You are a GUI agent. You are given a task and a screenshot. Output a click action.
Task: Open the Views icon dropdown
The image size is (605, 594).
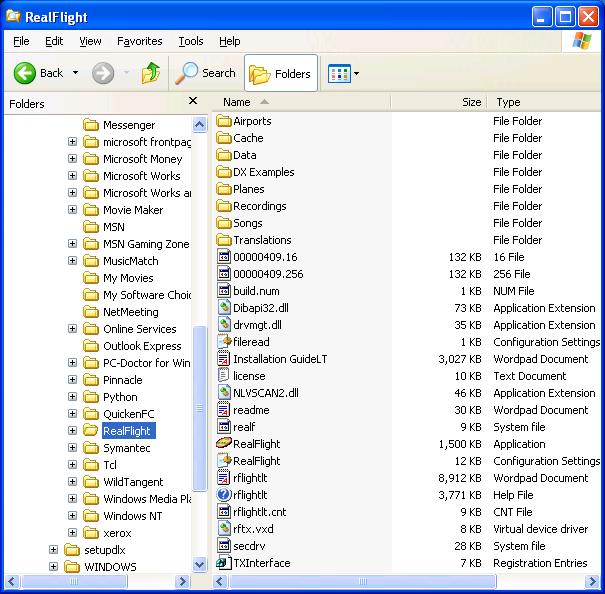343,73
